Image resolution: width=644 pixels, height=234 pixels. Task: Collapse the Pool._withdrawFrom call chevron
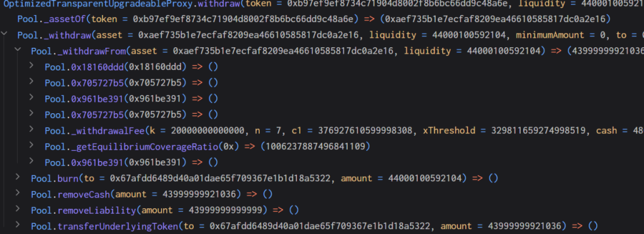tap(18, 49)
